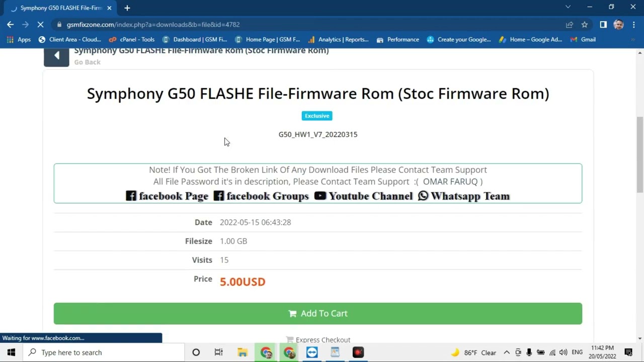Viewport: 644px width, 362px height.
Task: Open the Apps bookmark
Action: tap(19, 39)
